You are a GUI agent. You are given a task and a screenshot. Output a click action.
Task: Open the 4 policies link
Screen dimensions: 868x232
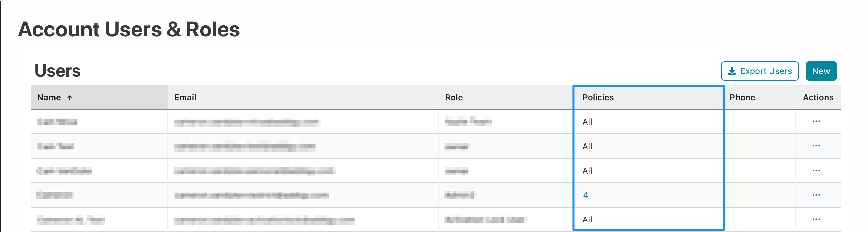click(585, 195)
